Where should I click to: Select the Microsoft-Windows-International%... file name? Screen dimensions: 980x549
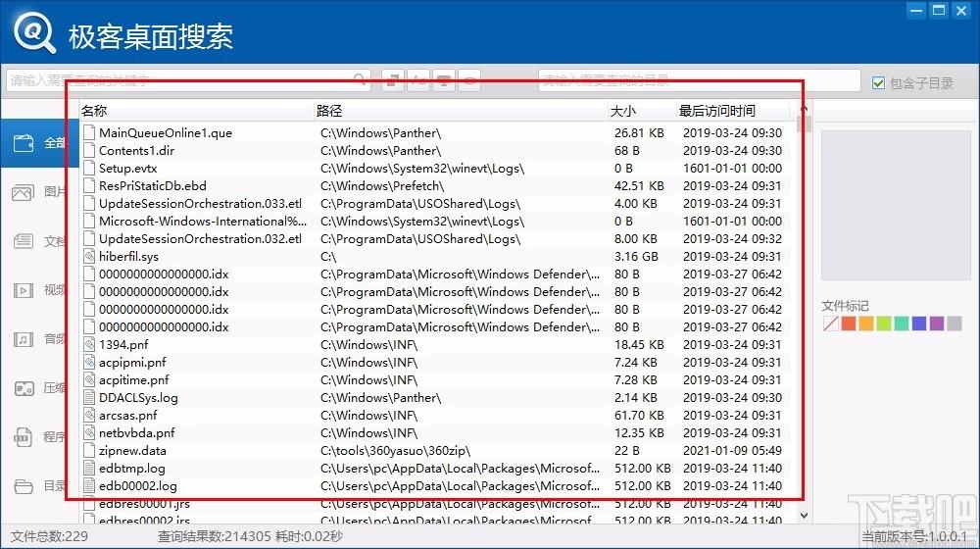click(203, 222)
